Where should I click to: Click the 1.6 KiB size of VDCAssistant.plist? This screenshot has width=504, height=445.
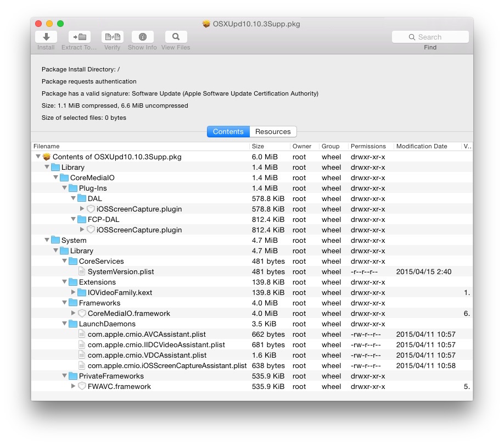(264, 355)
